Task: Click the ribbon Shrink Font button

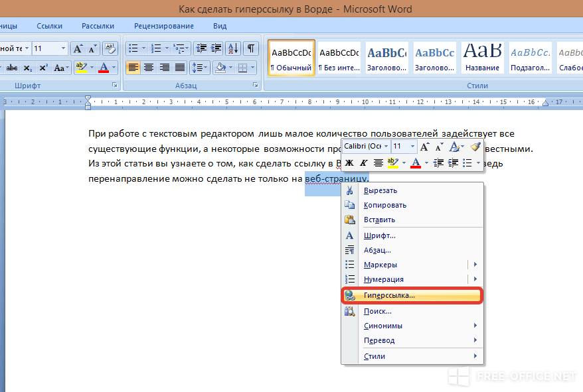Action: click(x=92, y=48)
